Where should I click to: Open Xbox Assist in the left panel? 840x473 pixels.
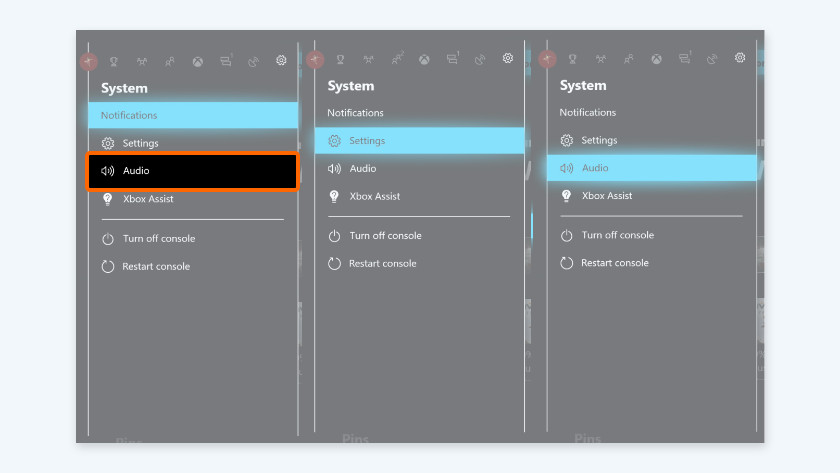coord(148,199)
